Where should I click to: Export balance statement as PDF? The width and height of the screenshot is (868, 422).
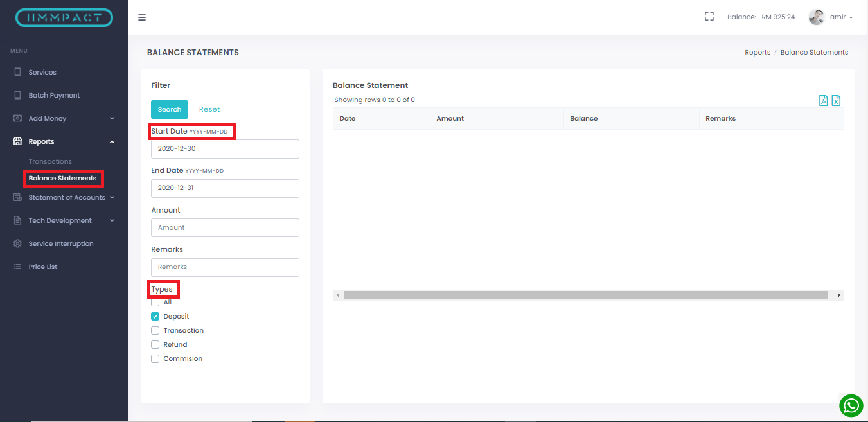[x=823, y=100]
